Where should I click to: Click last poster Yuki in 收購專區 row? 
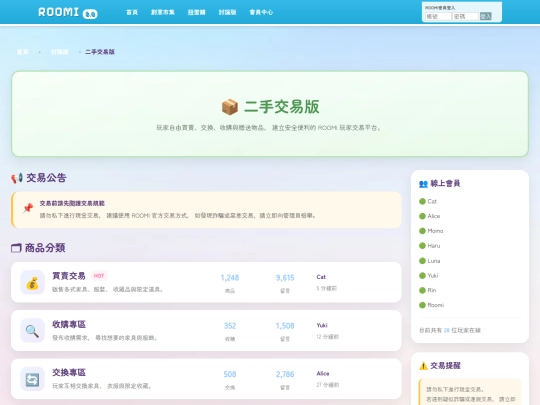pos(322,325)
